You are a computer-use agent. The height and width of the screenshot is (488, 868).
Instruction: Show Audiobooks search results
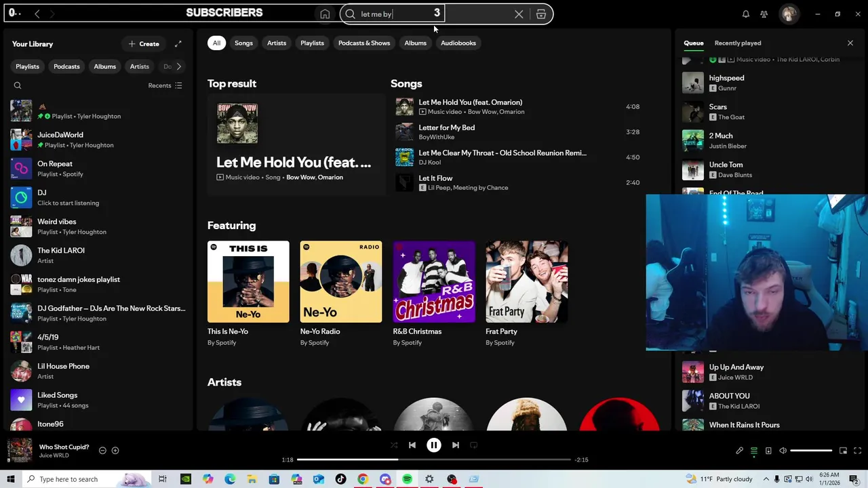point(458,43)
